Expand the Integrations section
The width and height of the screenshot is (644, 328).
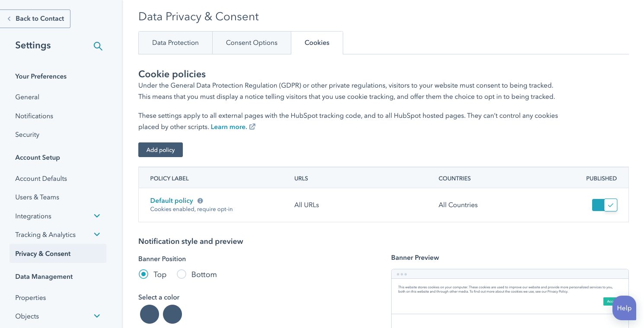[97, 216]
